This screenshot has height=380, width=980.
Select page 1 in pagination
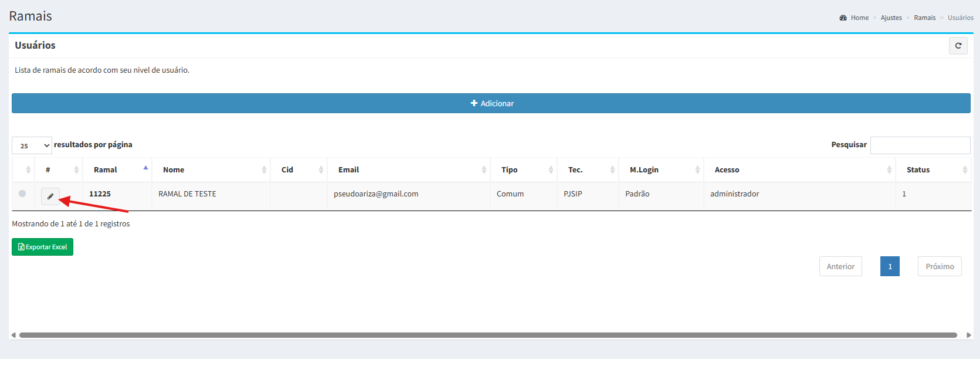(889, 266)
